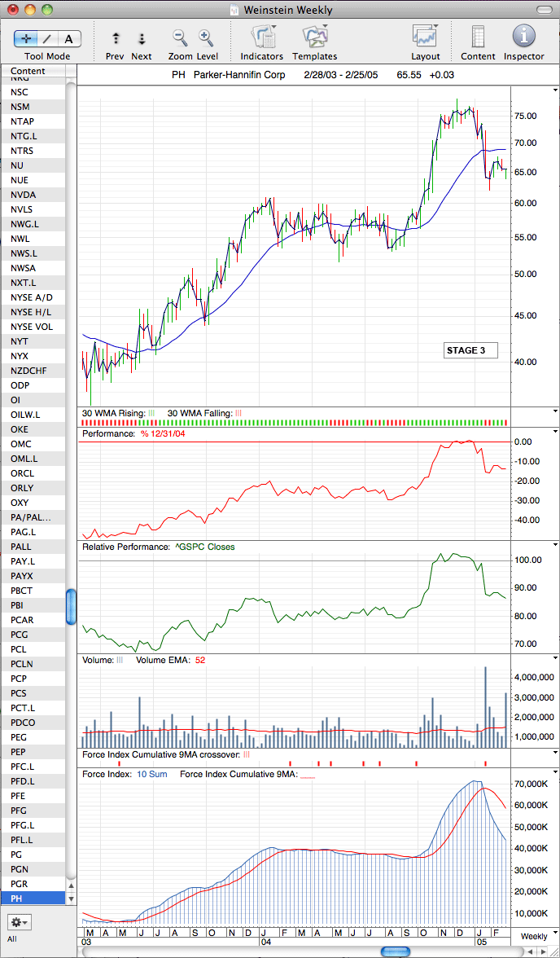Click the Weekly period label
Viewport: 560px width, 958px height.
(x=534, y=936)
